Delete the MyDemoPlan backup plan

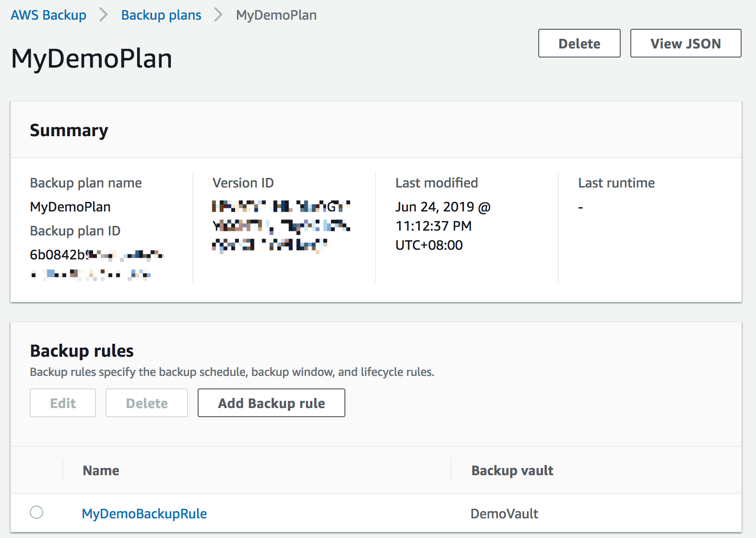click(x=579, y=43)
